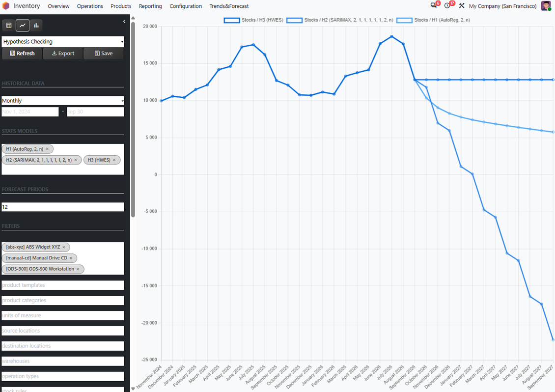Toggle the Stocks / H2 (SARIMAX) legend series
555x392 pixels.
click(x=340, y=20)
